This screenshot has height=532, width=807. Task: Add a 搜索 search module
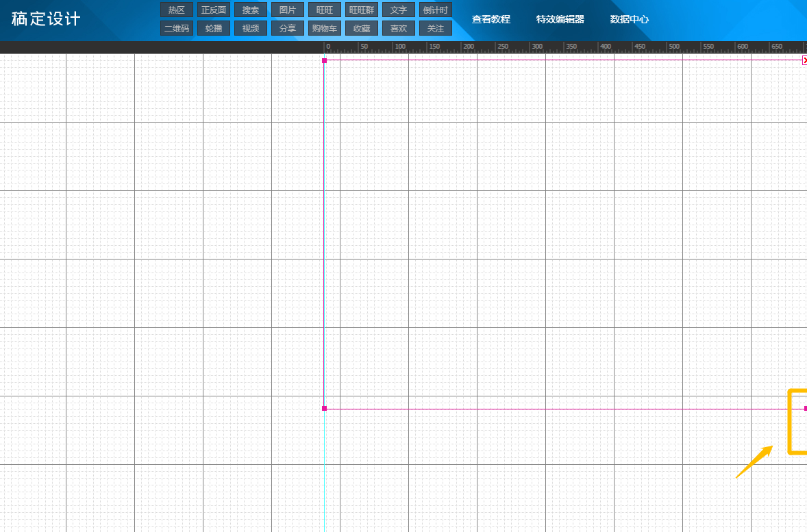pyautogui.click(x=251, y=10)
